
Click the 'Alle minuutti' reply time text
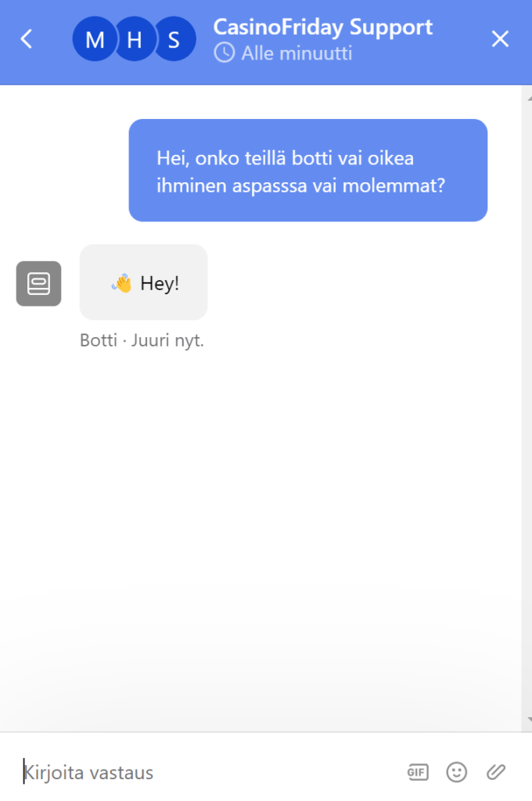click(297, 53)
